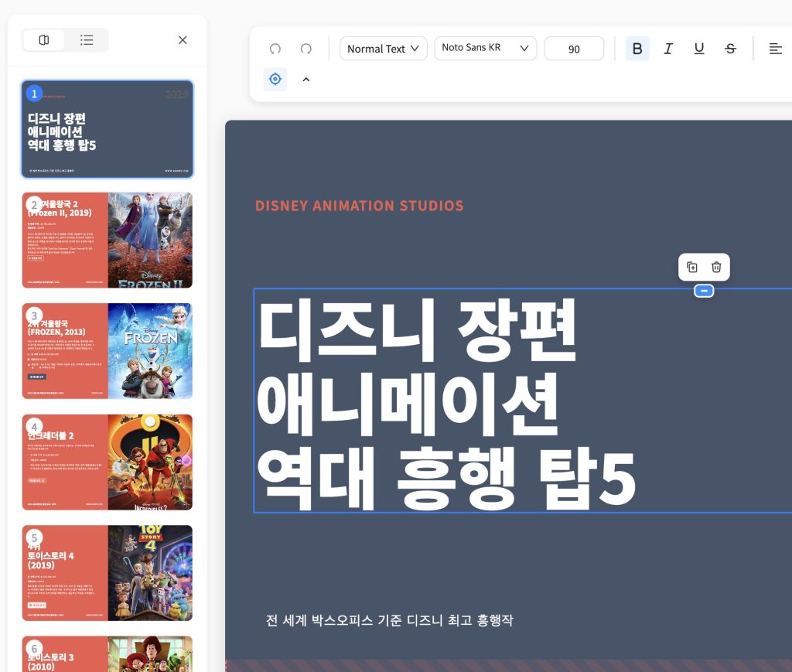Click the blue target focus icon
This screenshot has height=672, width=792.
tap(275, 80)
